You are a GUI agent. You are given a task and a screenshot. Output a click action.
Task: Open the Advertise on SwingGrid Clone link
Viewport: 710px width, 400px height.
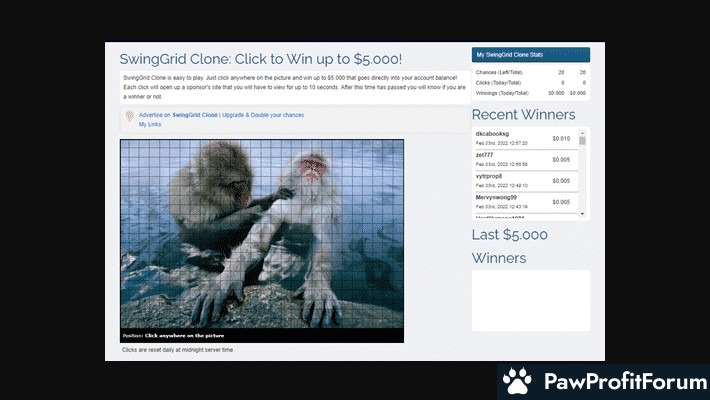click(x=178, y=115)
